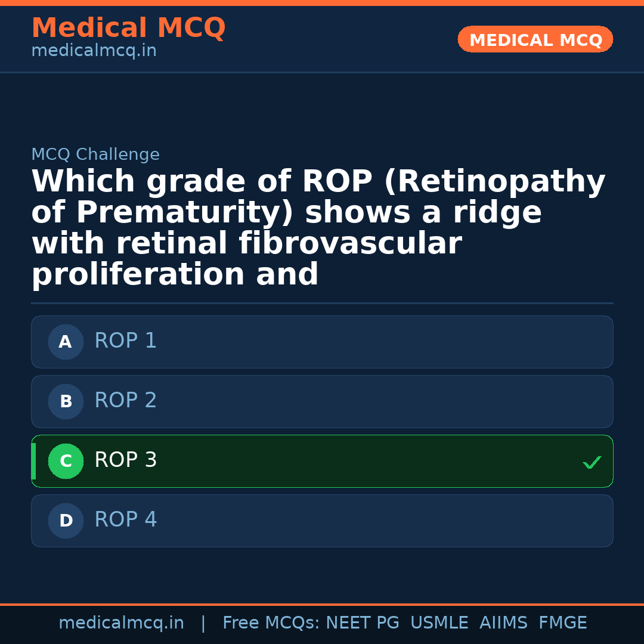Click the MCQ Challenge label
The height and width of the screenshot is (644, 644).
pyautogui.click(x=95, y=155)
